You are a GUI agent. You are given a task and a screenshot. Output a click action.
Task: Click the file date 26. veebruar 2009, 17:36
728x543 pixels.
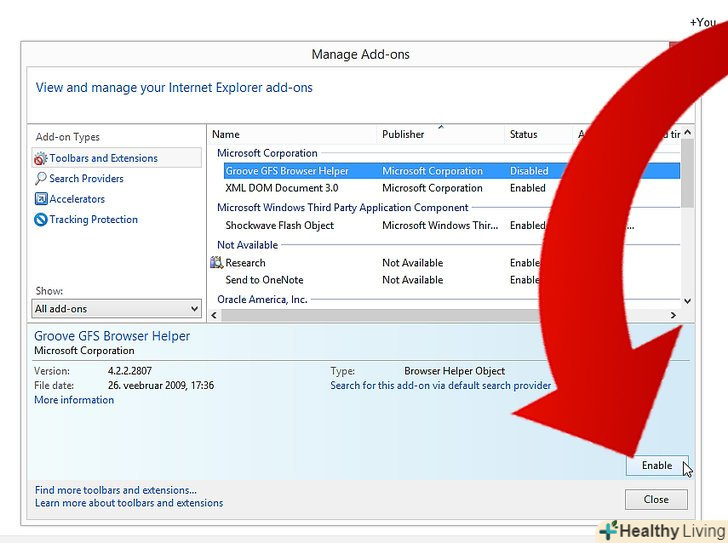coord(161,385)
